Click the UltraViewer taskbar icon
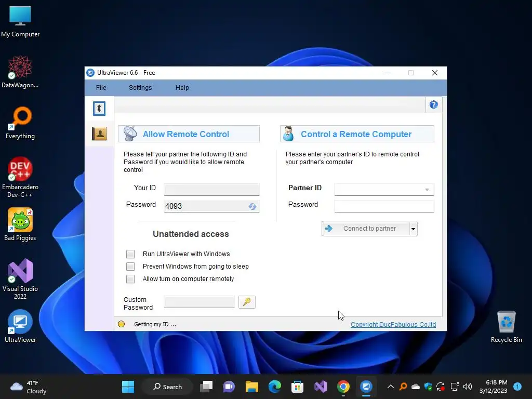532x399 pixels. [x=366, y=387]
